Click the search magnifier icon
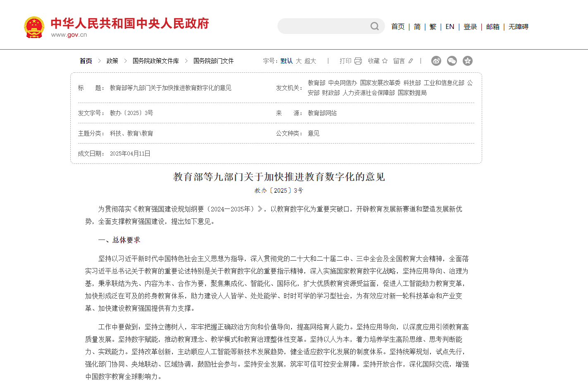 pos(375,26)
